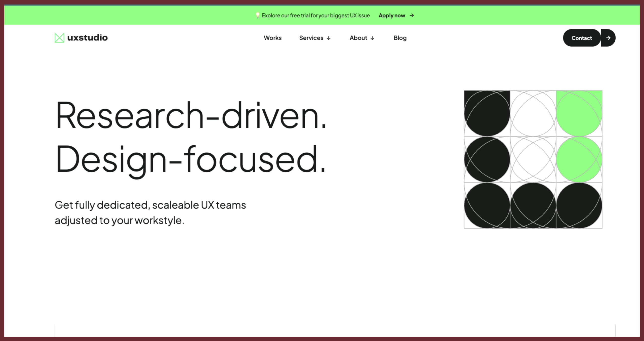
Task: Click the Apply now link
Action: [392, 15]
